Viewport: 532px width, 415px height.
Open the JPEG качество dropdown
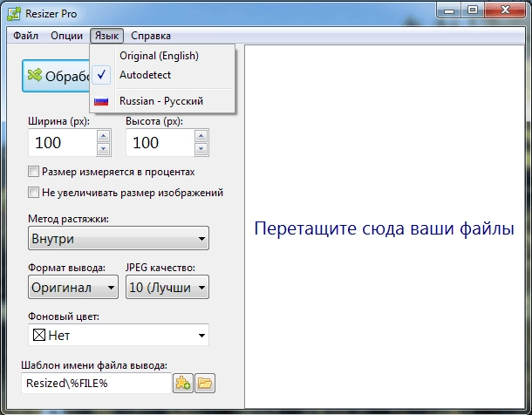coord(167,287)
